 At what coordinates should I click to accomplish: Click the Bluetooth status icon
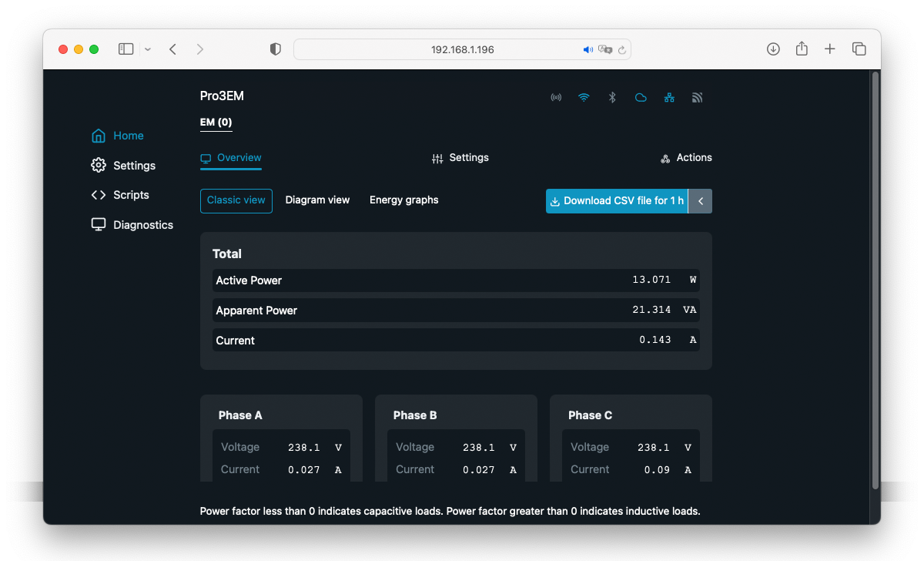pos(612,98)
